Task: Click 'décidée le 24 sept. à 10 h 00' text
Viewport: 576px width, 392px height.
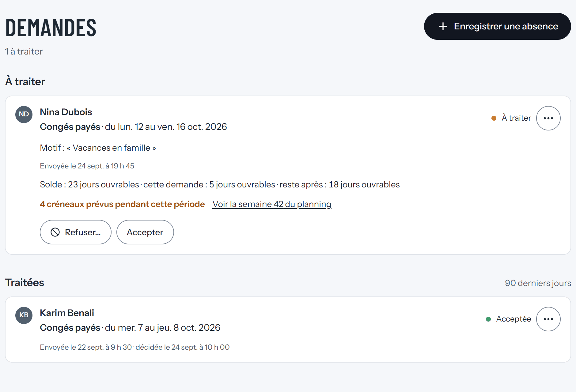Action: click(183, 347)
